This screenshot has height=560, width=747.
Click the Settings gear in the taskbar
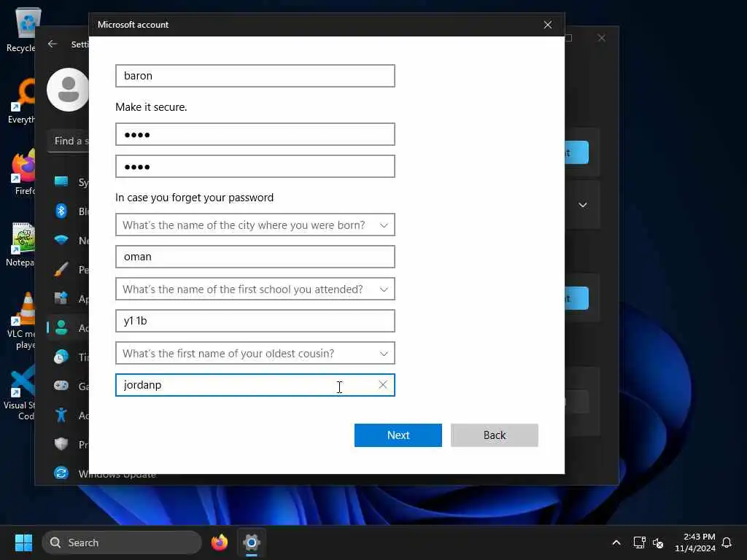252,542
